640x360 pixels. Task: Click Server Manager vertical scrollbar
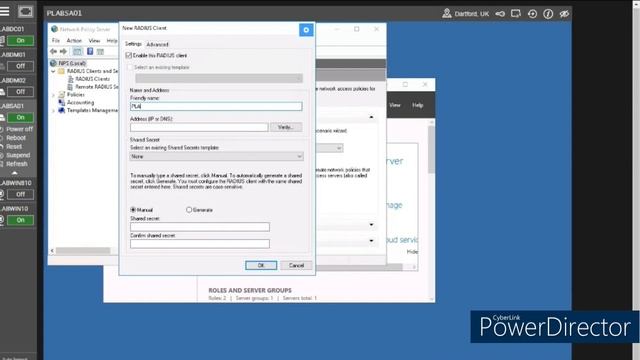pos(431,149)
